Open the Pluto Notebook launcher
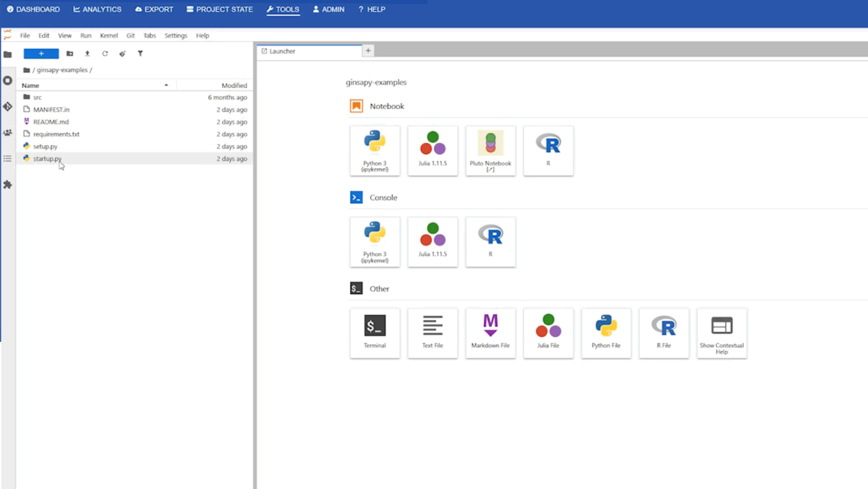 point(490,151)
